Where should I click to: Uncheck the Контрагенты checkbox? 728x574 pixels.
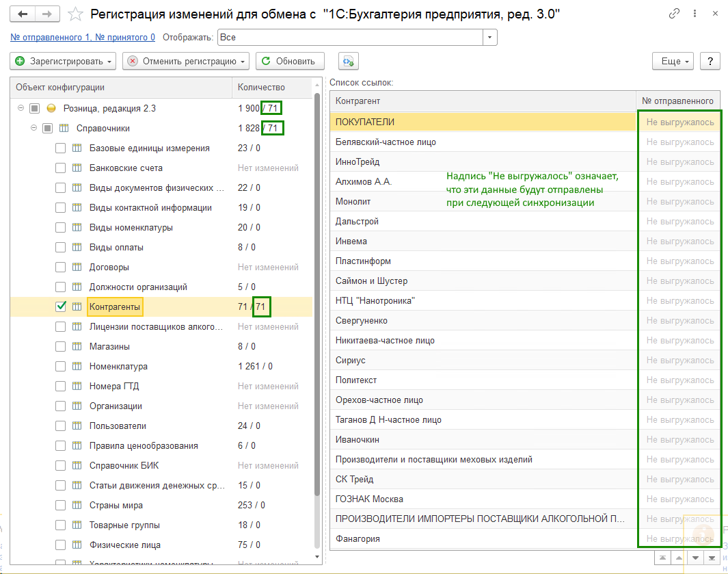(60, 306)
